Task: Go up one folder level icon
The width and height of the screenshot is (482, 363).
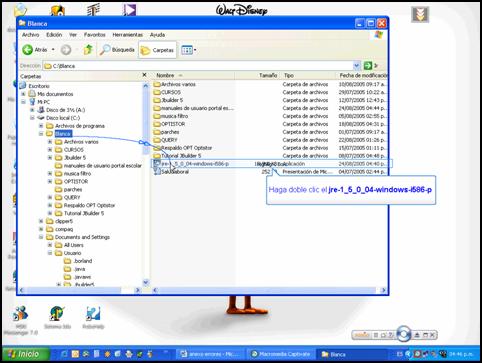Action: [x=88, y=50]
